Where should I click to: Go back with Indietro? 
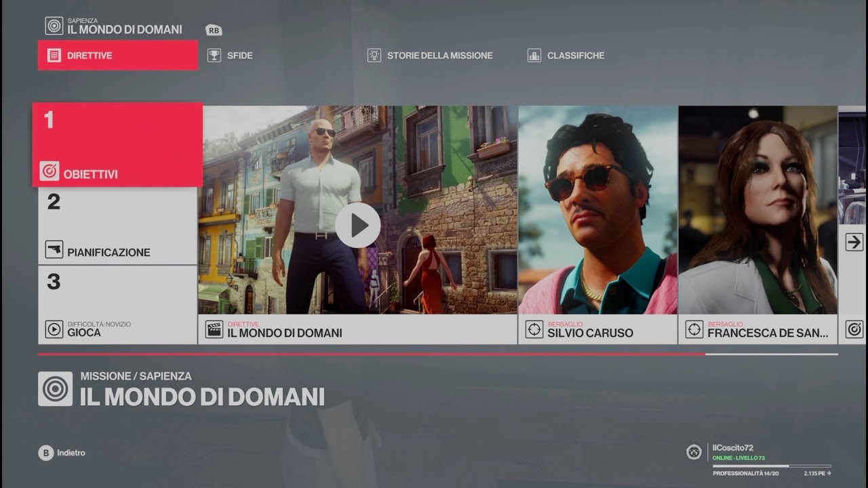pos(71,453)
